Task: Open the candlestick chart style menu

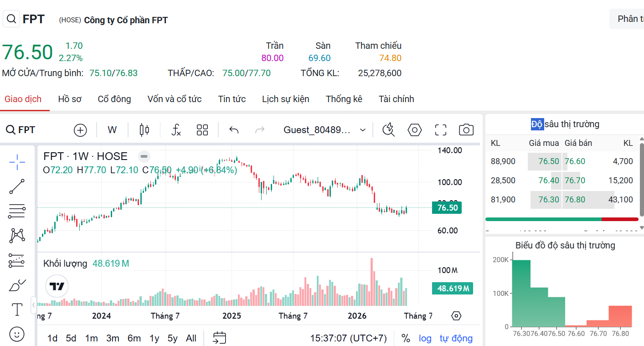Action: click(144, 130)
